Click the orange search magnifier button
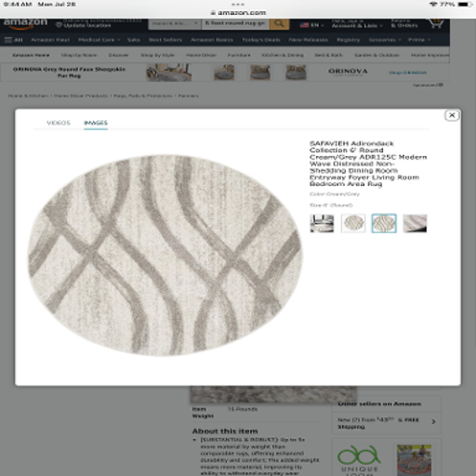The height and width of the screenshot is (476, 476). (x=279, y=23)
